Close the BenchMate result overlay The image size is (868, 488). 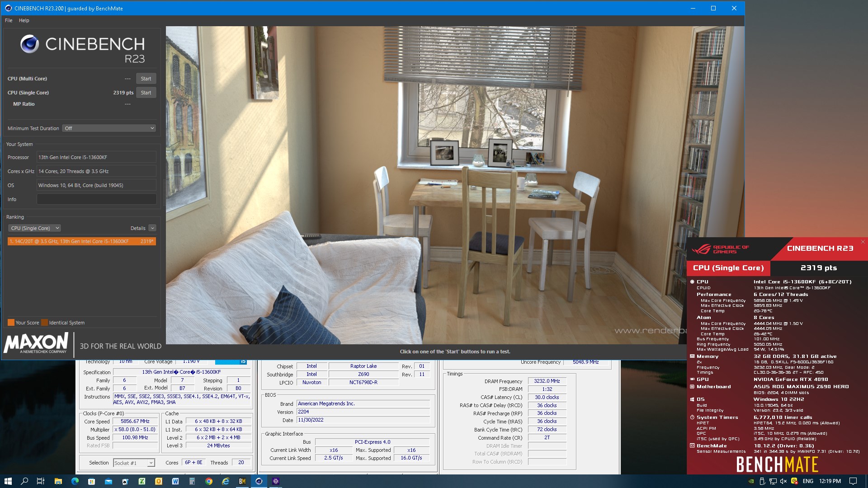tap(863, 242)
